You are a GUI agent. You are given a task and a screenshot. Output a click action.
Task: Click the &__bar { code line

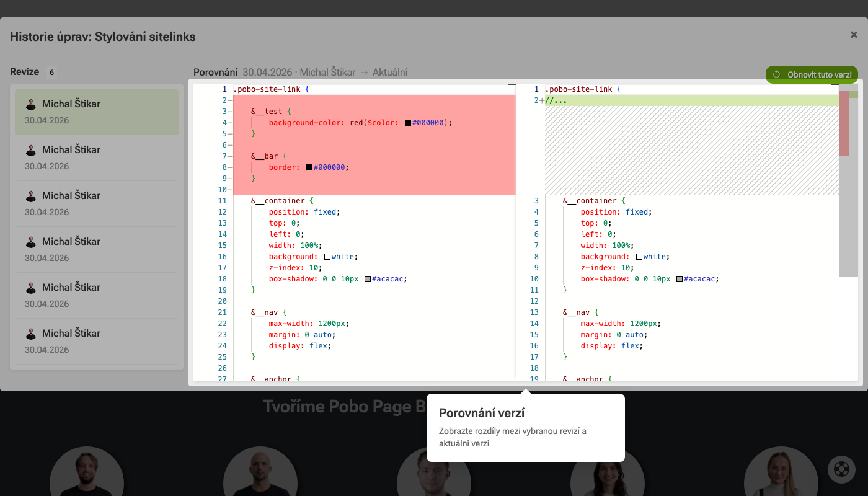click(268, 156)
